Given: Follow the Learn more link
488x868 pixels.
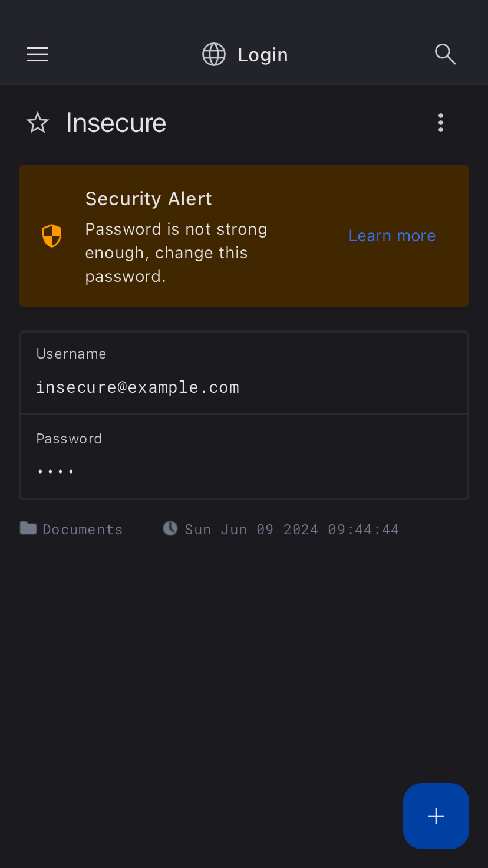Looking at the screenshot, I should (x=392, y=236).
